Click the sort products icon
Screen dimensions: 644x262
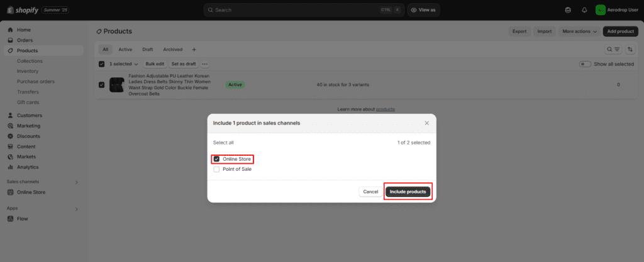(630, 49)
